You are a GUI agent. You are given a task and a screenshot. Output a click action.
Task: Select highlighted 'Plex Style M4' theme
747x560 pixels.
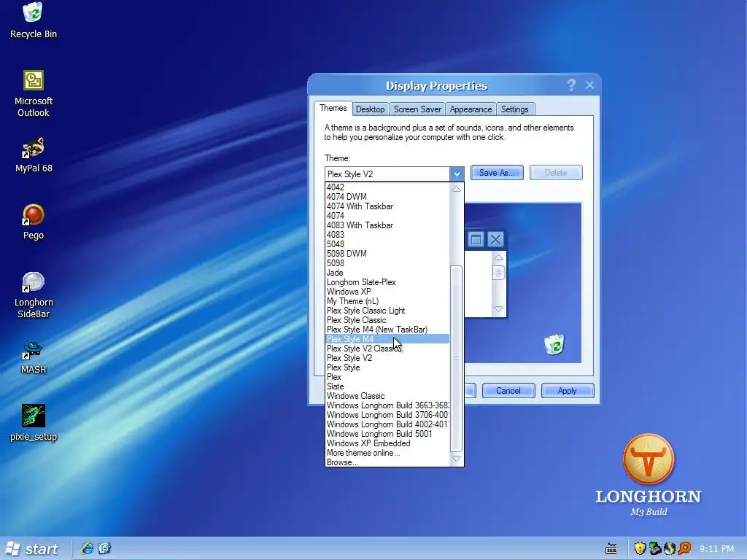click(x=387, y=339)
